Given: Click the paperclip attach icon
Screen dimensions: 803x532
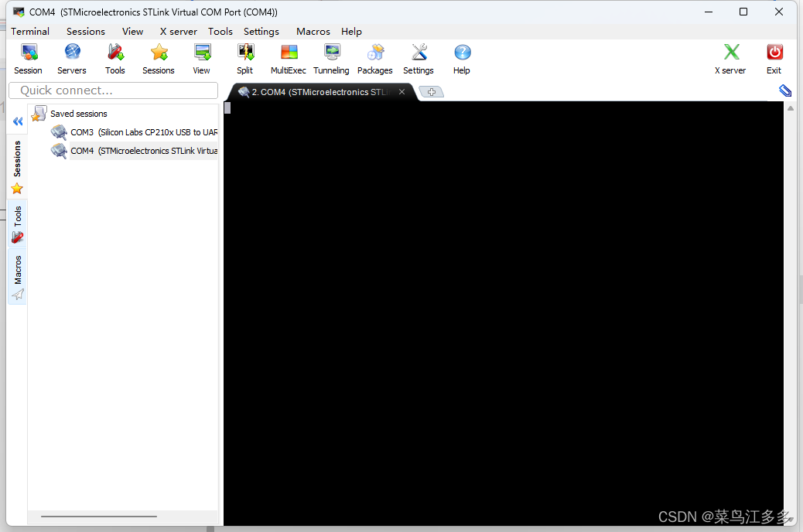Looking at the screenshot, I should (785, 90).
